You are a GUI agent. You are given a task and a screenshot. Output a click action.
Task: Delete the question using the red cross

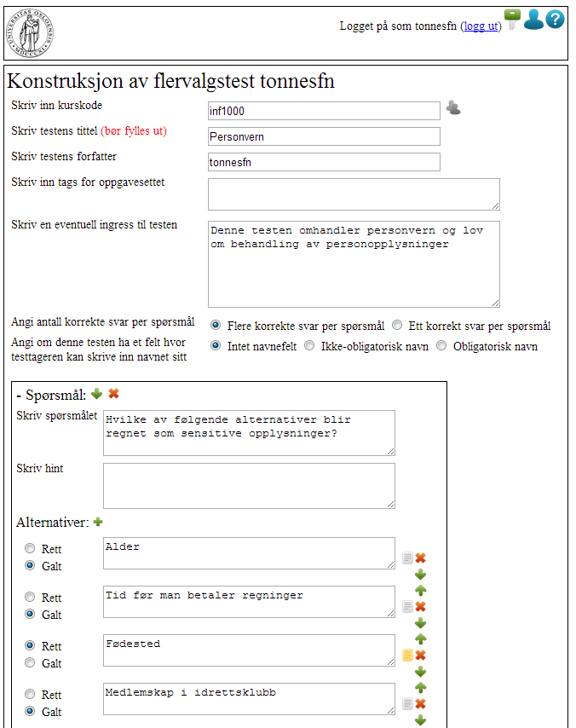(115, 393)
